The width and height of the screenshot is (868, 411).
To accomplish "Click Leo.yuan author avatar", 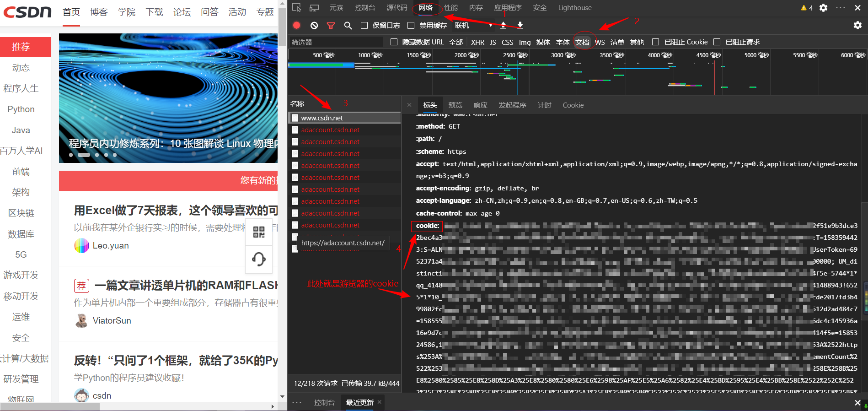I will (81, 246).
